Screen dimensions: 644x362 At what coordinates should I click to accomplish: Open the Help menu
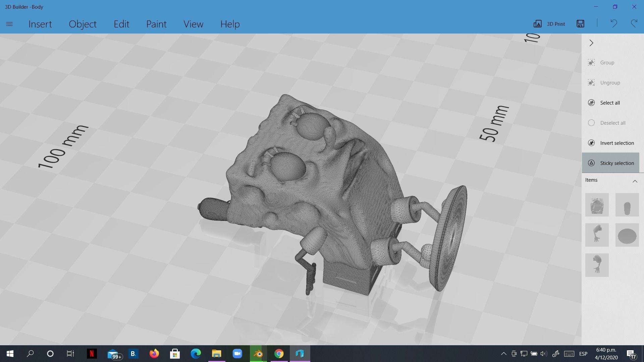230,24
